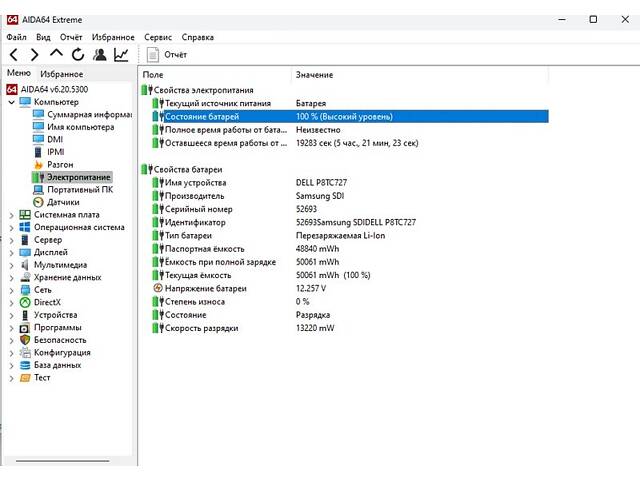
Task: Click the 13220 mW discharge rate value
Action: point(315,328)
